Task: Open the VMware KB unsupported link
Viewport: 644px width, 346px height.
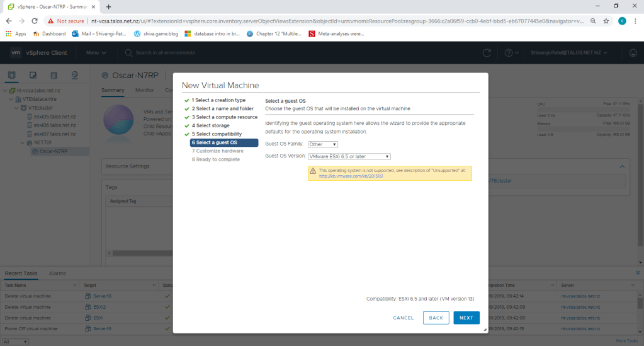Action: pyautogui.click(x=351, y=176)
